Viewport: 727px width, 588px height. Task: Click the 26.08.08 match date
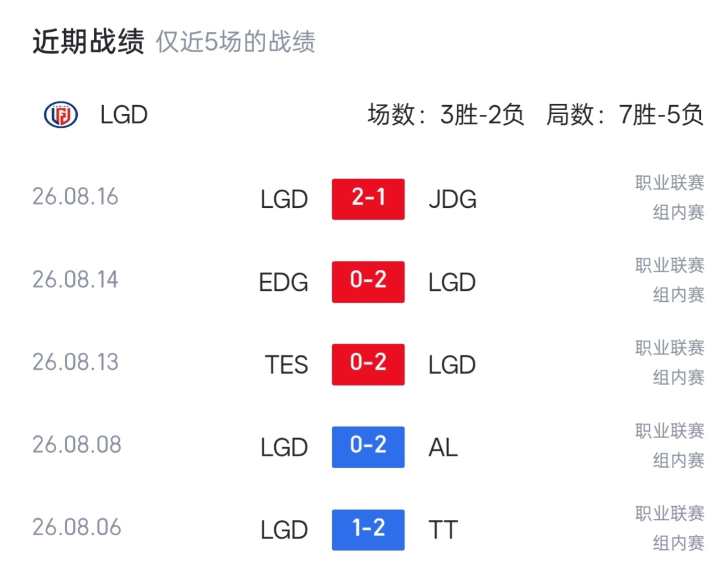tap(77, 445)
